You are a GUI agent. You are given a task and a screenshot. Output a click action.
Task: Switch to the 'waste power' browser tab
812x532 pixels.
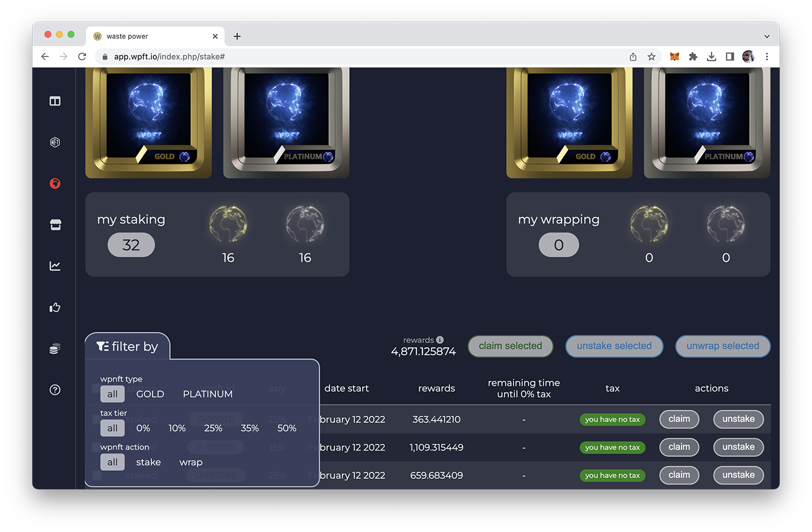155,36
